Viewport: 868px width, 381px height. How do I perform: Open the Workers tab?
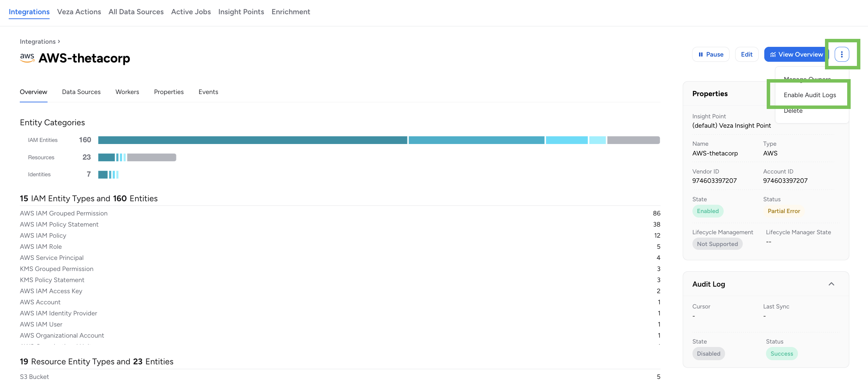click(127, 92)
